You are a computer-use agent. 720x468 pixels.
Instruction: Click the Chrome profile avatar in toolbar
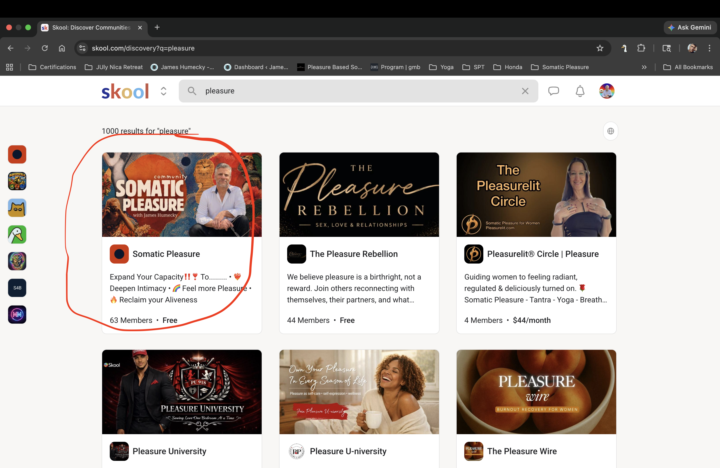692,48
